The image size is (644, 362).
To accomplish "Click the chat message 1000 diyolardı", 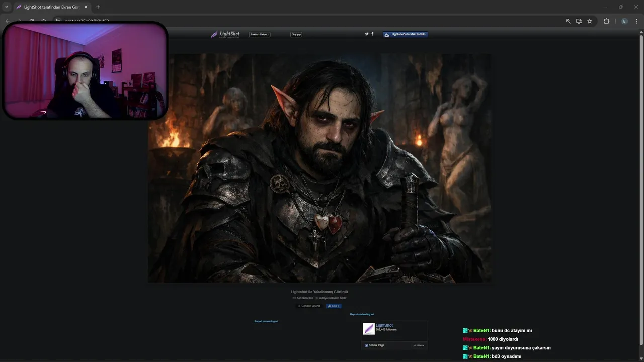I will [503, 339].
